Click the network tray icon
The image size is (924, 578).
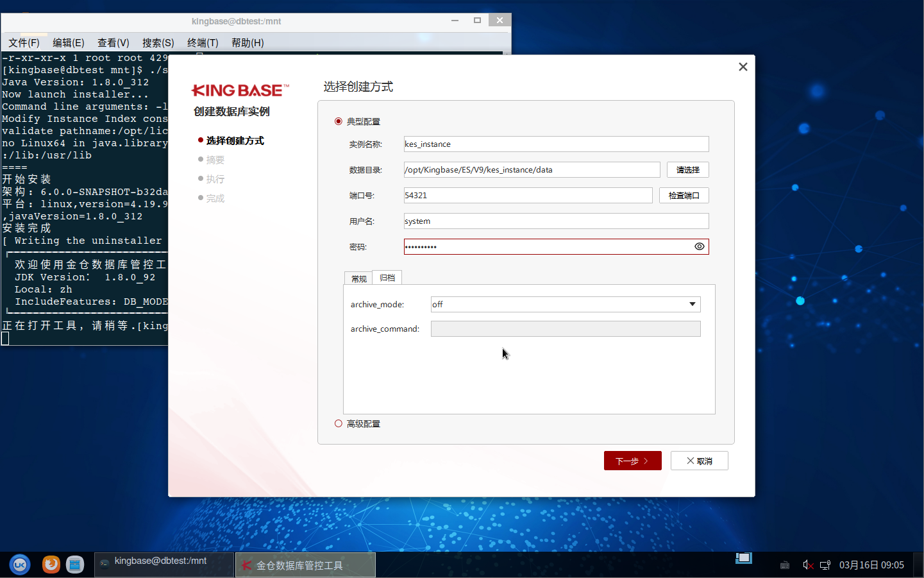(825, 565)
